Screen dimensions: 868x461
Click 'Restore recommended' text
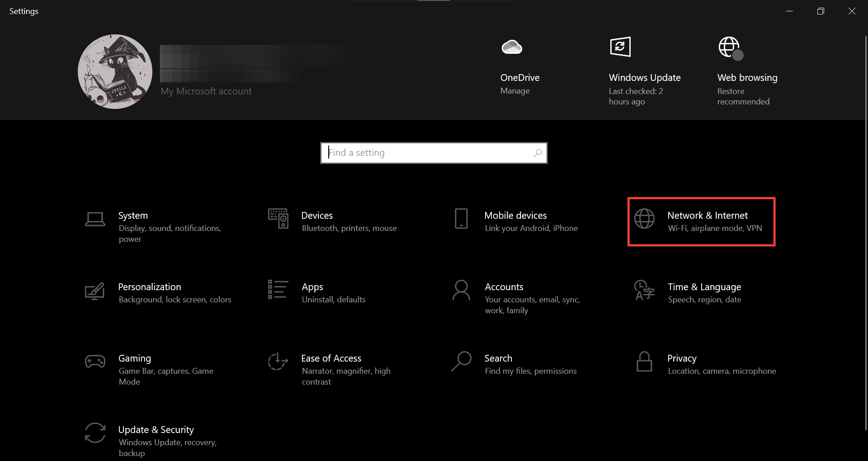743,96
